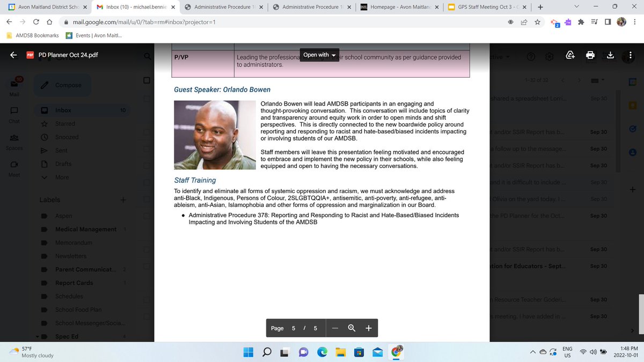Open the Windows Start menu
644x362 pixels.
point(248,352)
